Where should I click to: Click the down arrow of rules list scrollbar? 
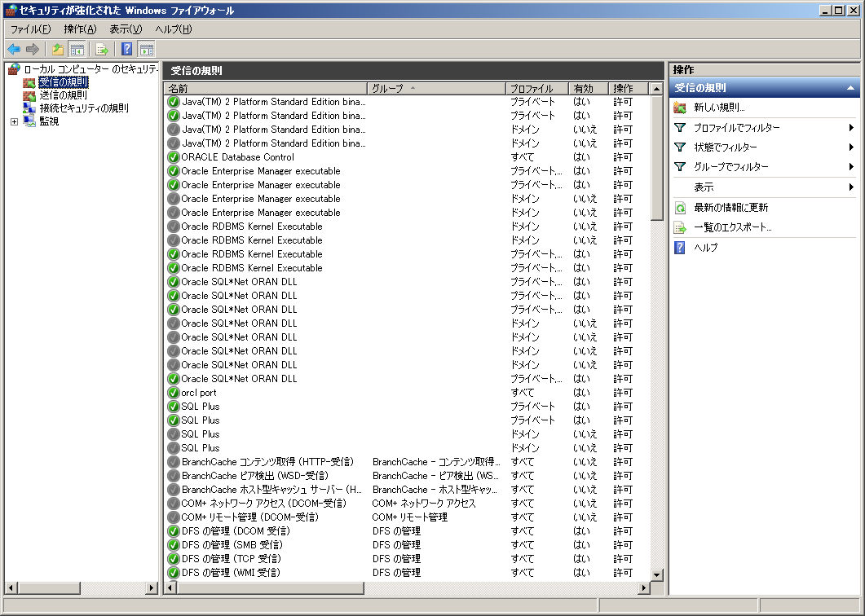[656, 574]
